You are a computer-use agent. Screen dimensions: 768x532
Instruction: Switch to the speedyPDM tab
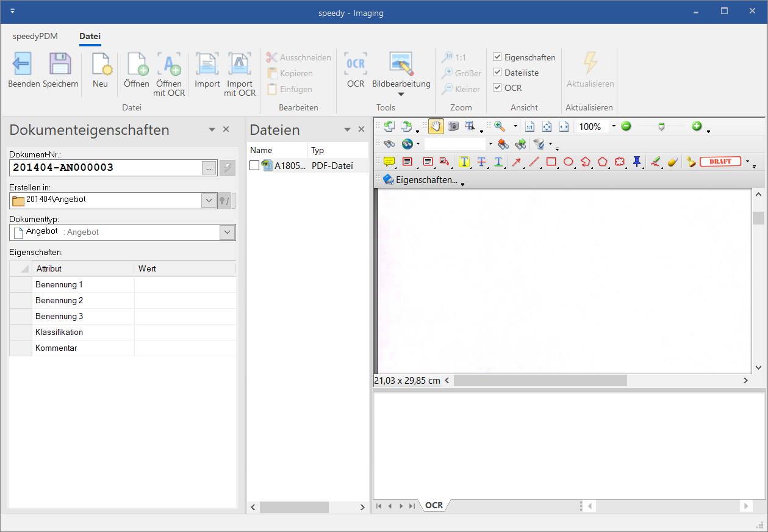point(35,36)
